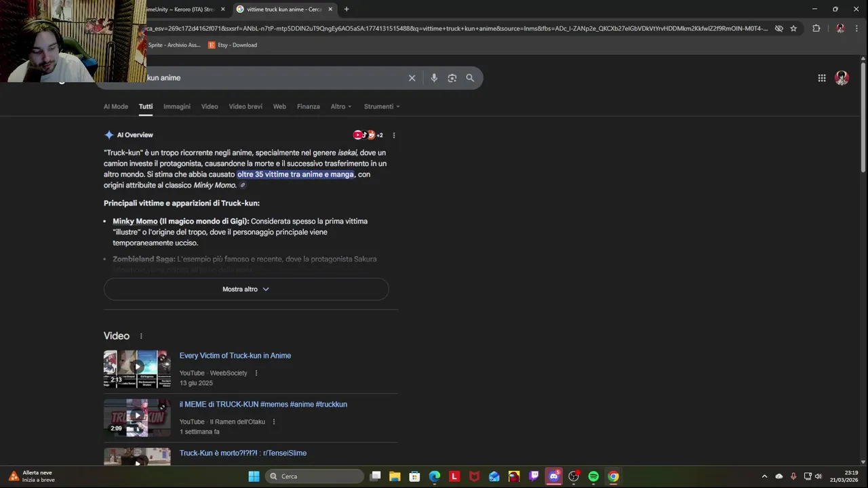This screenshot has height=488, width=868.
Task: Open volume control in system tray
Action: (818, 476)
